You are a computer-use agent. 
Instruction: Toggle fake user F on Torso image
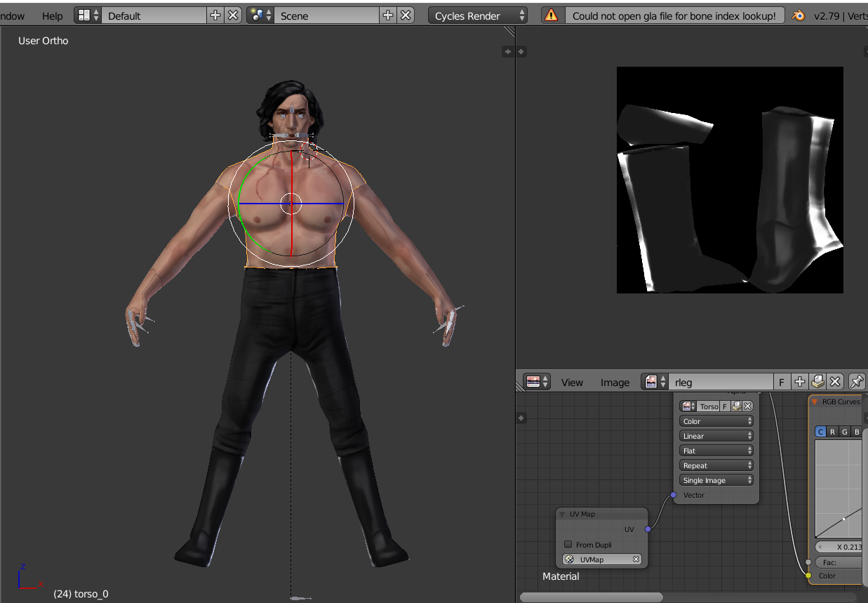click(725, 406)
